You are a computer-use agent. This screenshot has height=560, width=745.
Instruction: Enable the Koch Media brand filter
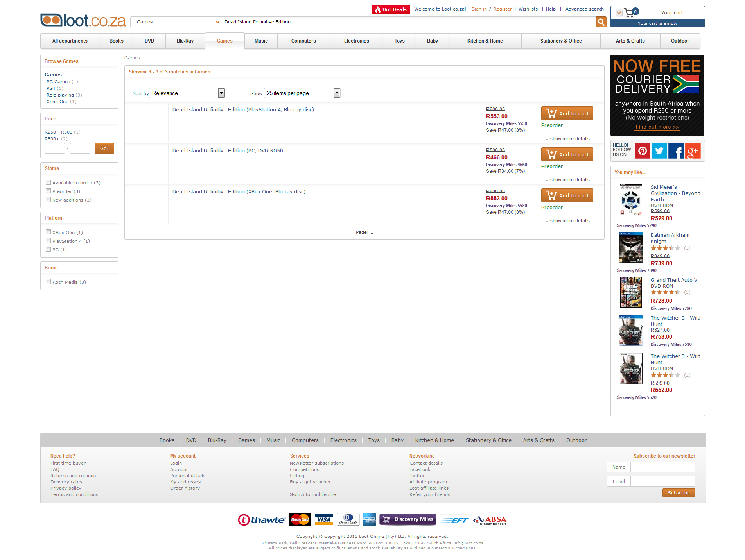48,282
